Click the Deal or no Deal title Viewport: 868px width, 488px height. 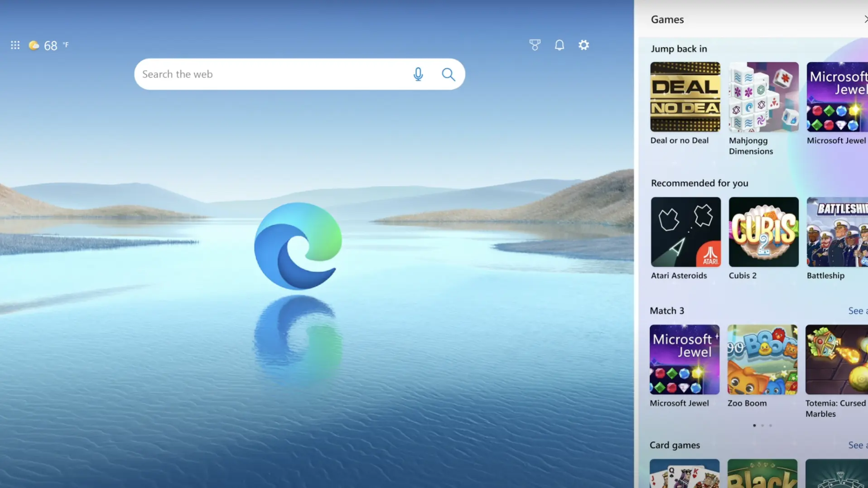[680, 140]
